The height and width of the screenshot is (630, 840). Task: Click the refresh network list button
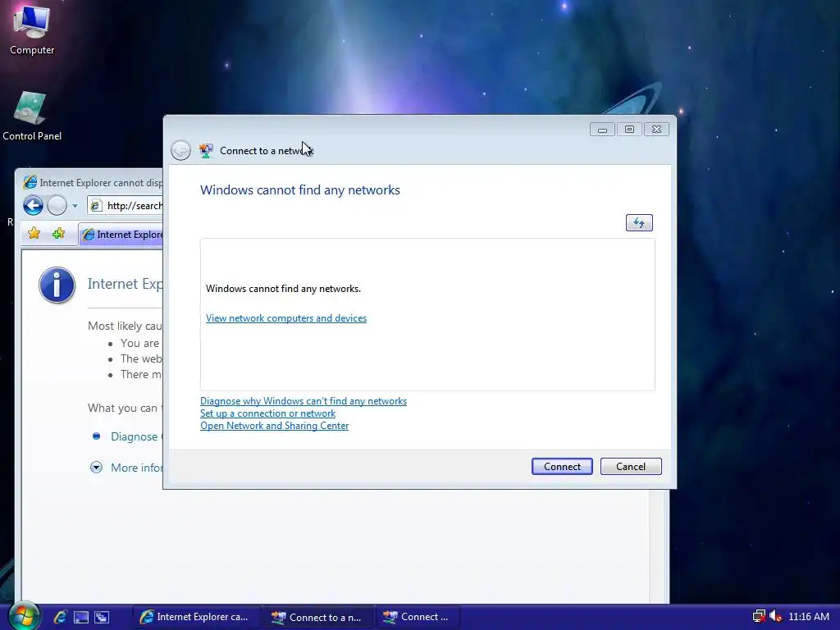click(638, 222)
